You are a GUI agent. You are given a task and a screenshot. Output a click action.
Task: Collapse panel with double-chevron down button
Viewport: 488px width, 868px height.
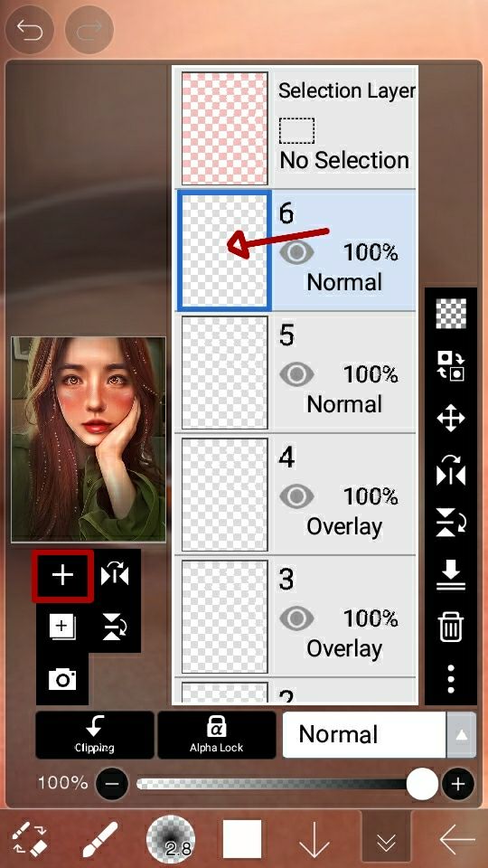[386, 841]
